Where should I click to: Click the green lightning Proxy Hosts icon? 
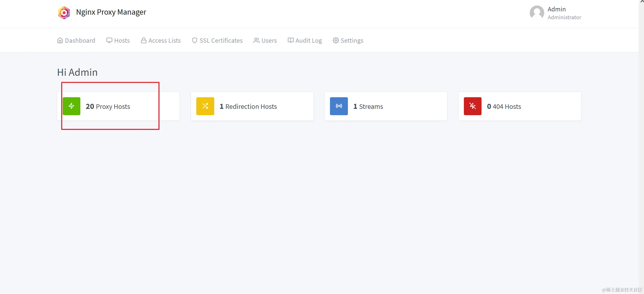point(71,106)
